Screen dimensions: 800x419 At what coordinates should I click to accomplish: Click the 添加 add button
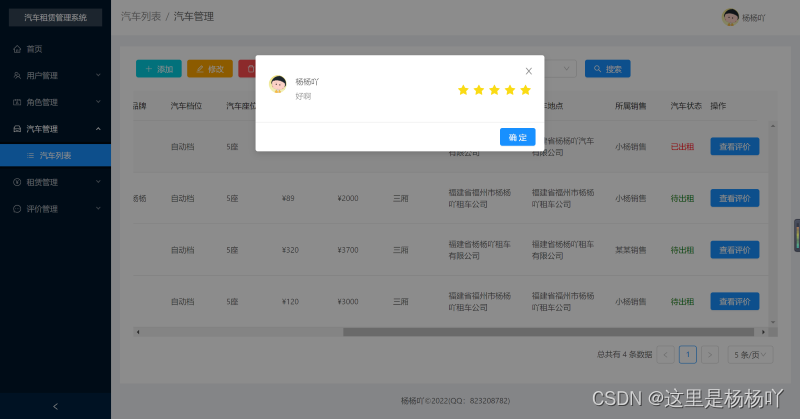[x=159, y=69]
